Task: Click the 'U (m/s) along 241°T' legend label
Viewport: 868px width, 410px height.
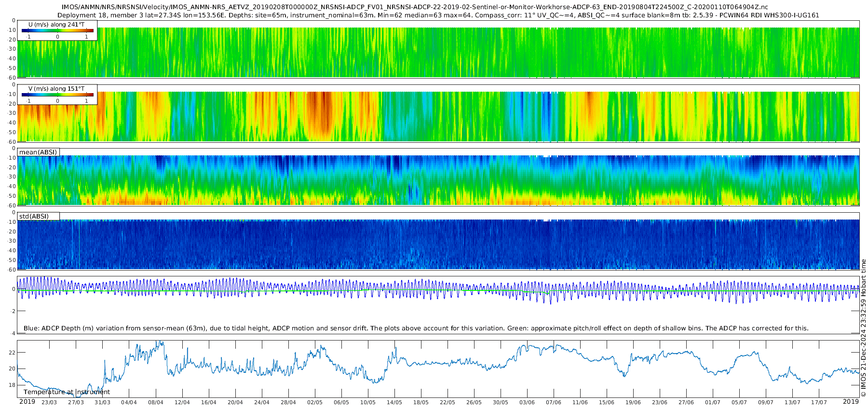Action: pos(57,24)
